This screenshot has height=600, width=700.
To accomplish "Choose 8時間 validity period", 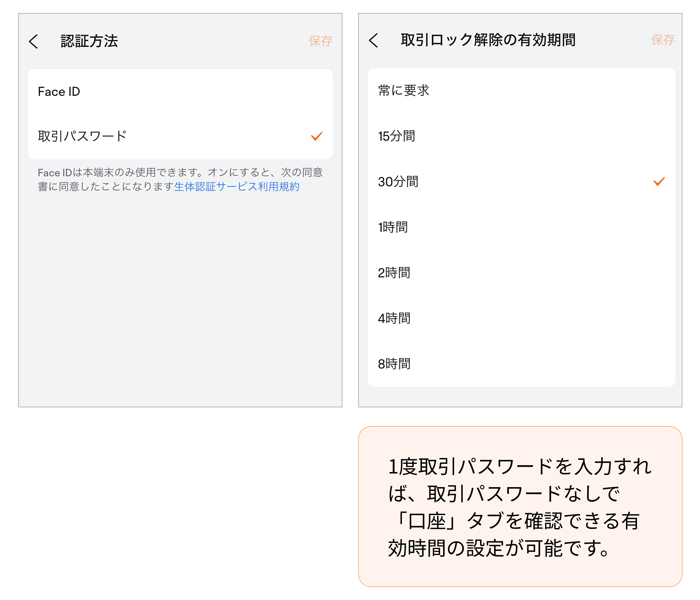I will click(394, 364).
